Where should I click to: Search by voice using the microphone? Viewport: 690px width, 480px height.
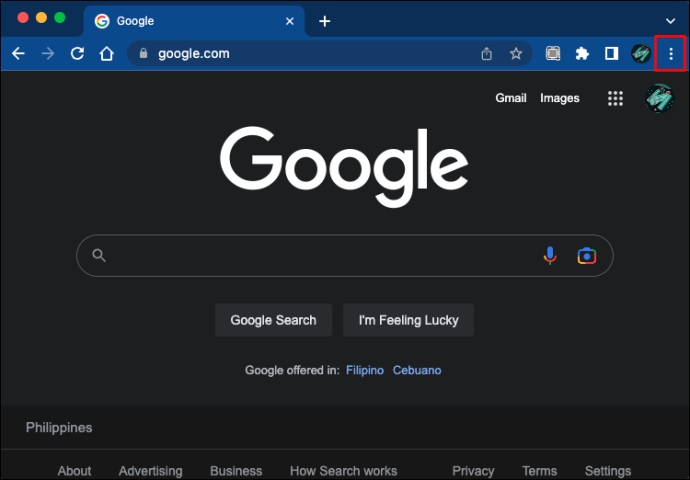click(x=550, y=255)
